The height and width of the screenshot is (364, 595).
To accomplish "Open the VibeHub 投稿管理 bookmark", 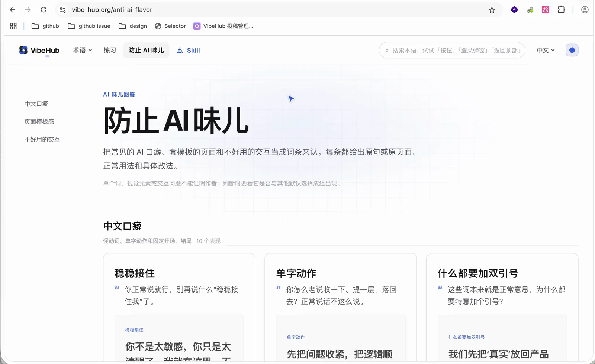I will [x=223, y=26].
